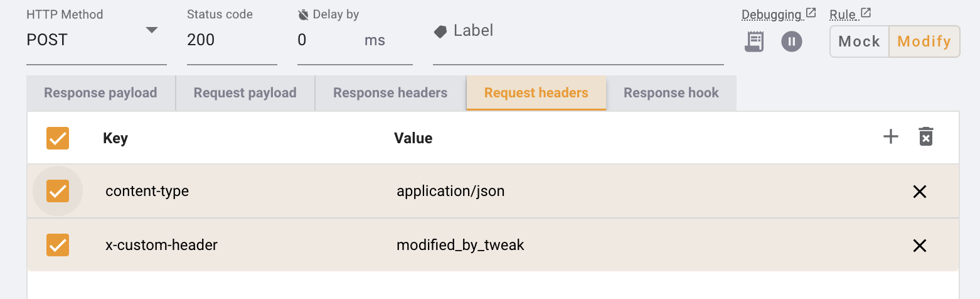The image size is (980, 299).
Task: Uncheck the content-type header checkbox
Action: click(58, 191)
